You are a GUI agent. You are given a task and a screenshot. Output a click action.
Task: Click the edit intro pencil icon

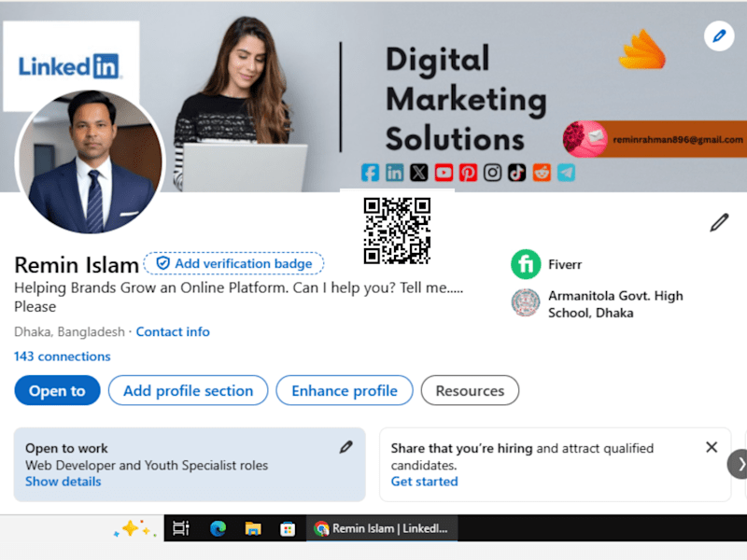click(719, 222)
